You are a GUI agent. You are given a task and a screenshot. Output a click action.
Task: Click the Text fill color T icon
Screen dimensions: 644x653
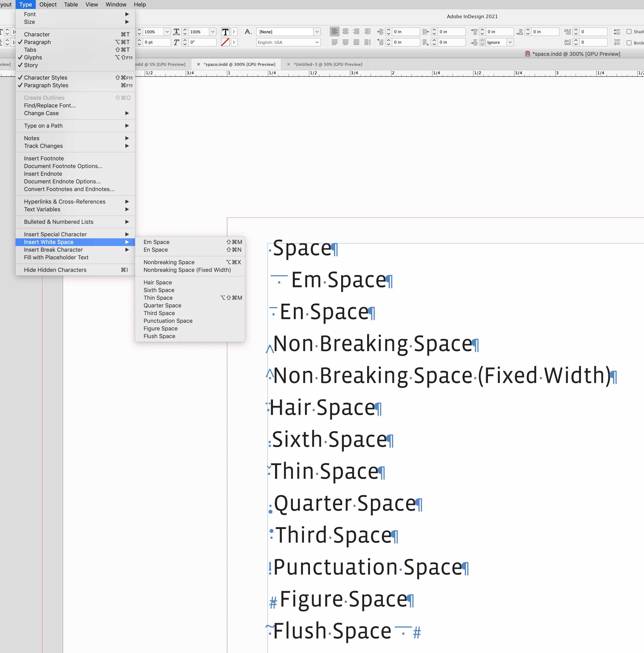[225, 32]
